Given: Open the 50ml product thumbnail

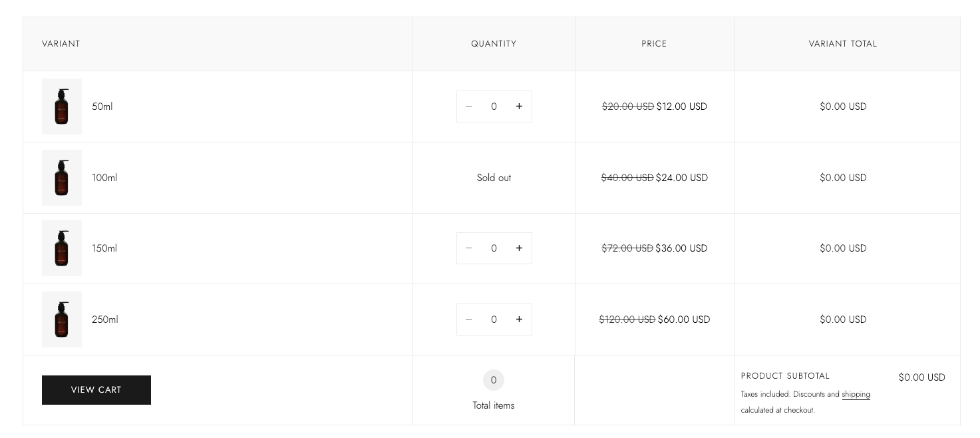Looking at the screenshot, I should point(62,107).
